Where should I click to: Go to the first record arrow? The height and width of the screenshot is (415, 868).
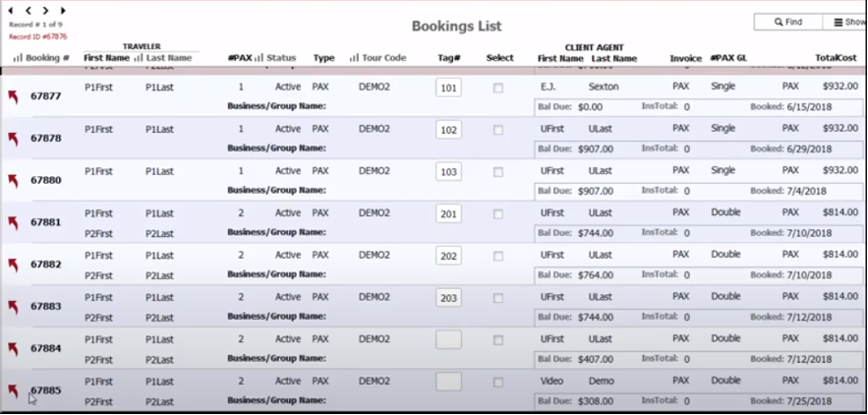click(11, 11)
